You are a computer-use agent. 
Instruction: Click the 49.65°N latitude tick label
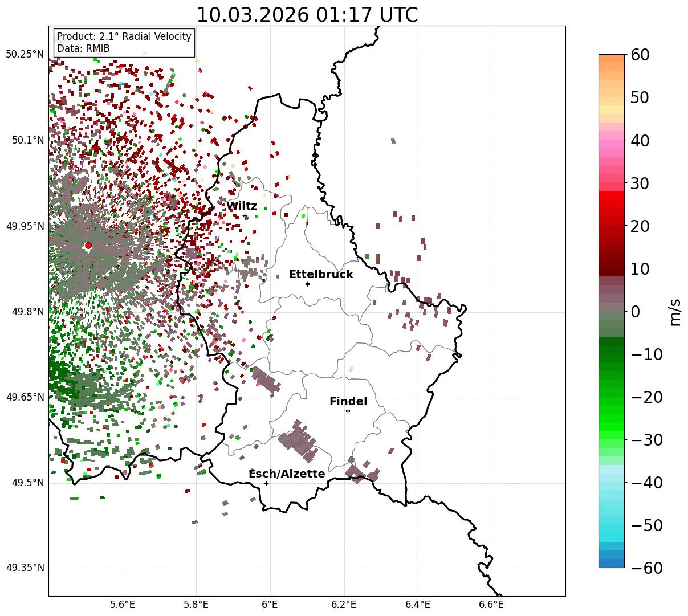click(x=25, y=397)
